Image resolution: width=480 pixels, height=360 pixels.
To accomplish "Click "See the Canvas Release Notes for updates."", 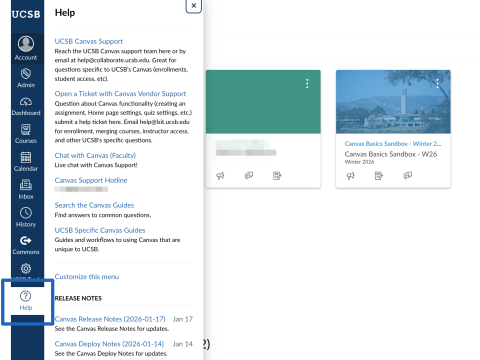I will pos(112,329).
